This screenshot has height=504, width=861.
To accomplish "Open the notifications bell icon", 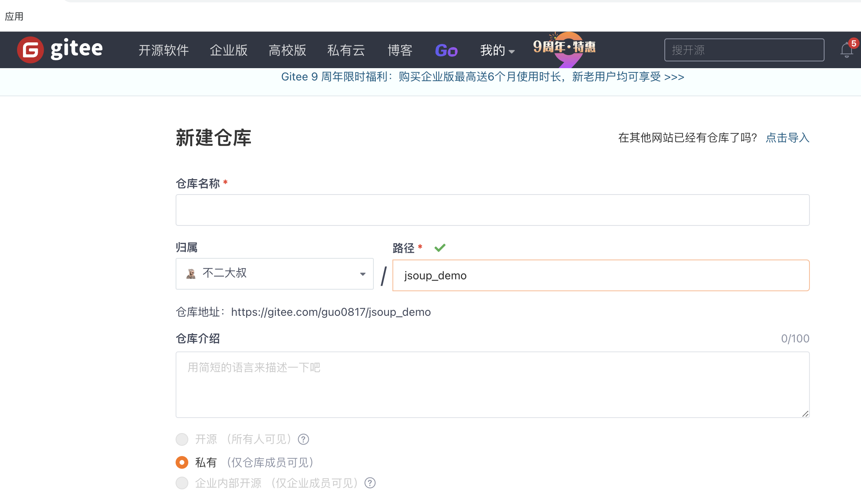I will click(846, 50).
